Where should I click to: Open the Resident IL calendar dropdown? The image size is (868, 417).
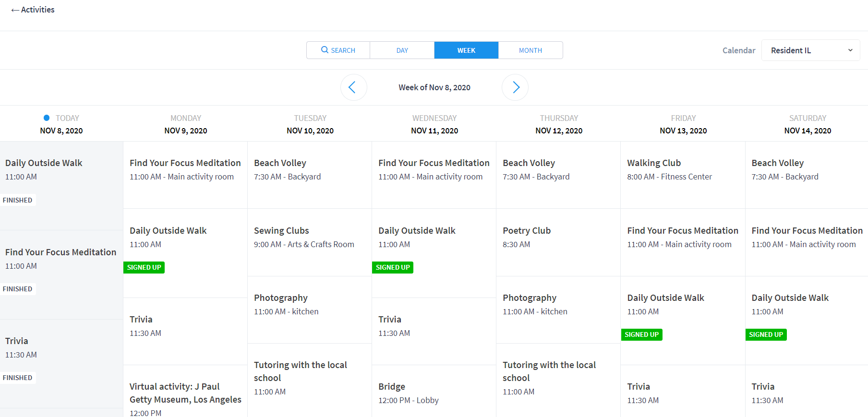[810, 50]
